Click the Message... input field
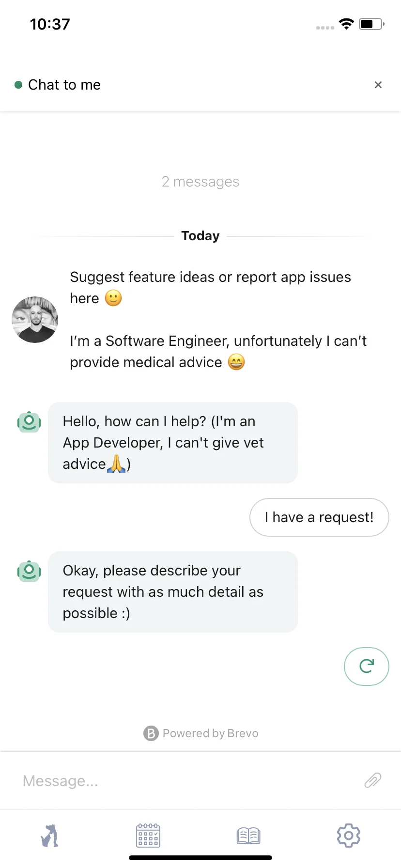The image size is (401, 868). pyautogui.click(x=189, y=780)
